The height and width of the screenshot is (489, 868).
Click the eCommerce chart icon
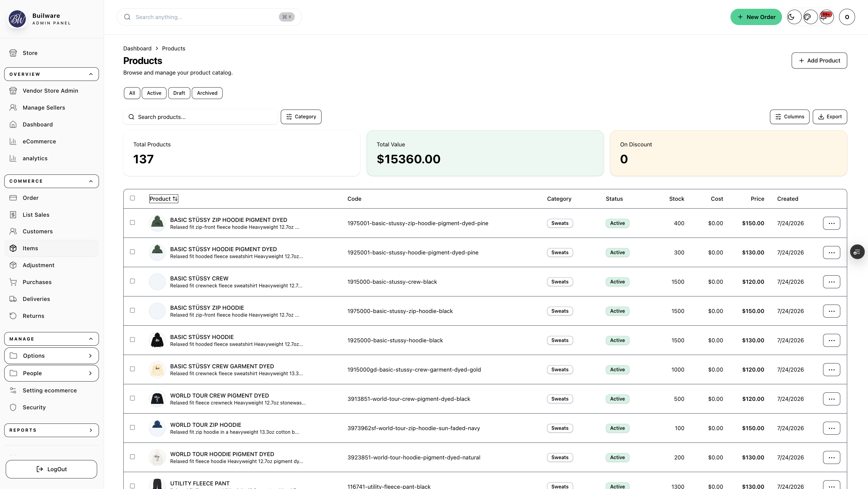click(x=13, y=141)
